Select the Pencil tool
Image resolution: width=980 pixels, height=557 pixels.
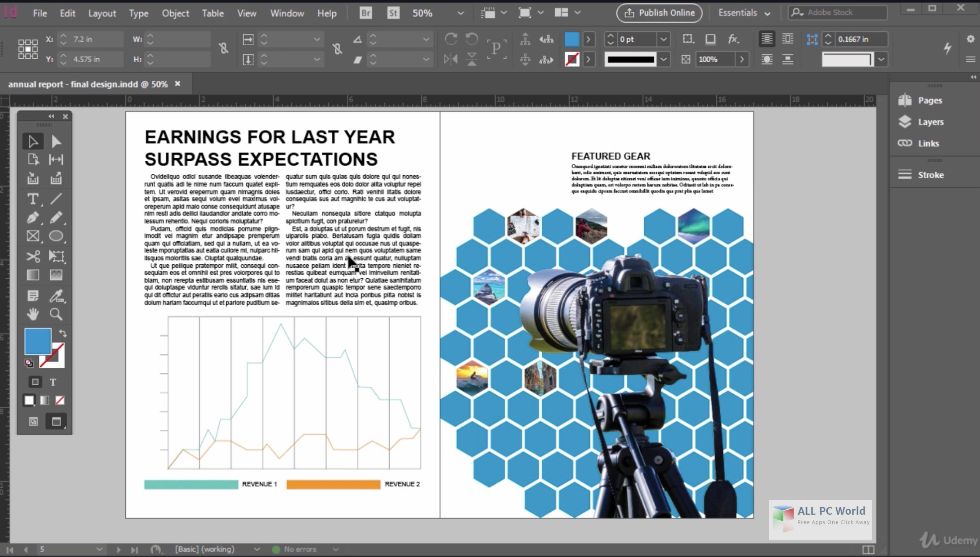57,216
